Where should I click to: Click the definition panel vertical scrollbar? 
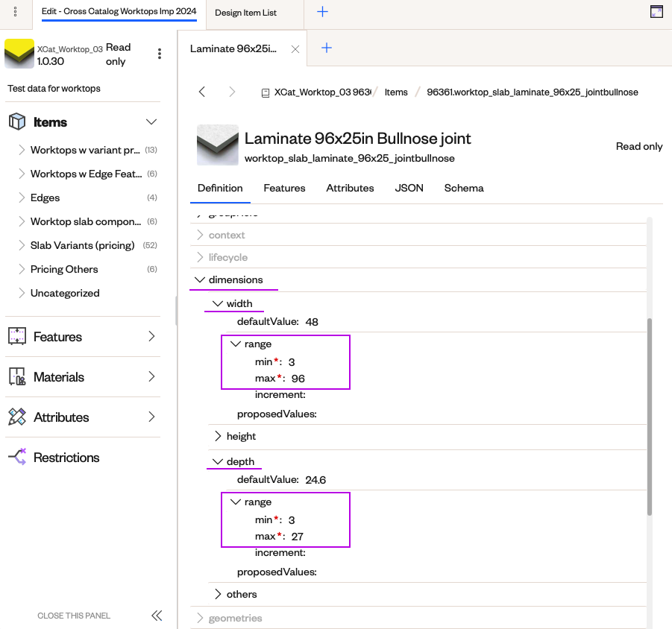click(x=650, y=417)
